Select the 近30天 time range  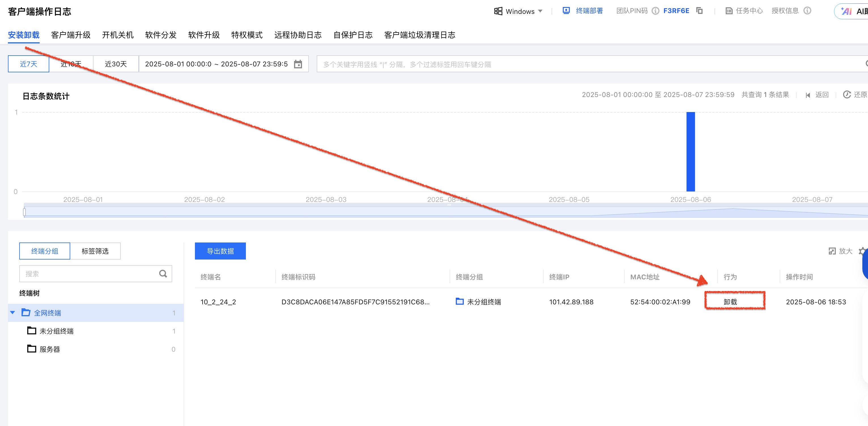[x=116, y=64]
